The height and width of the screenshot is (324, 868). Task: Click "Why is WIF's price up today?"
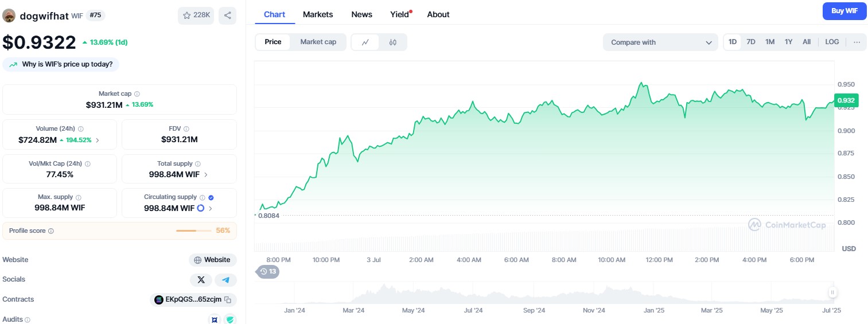(x=61, y=64)
